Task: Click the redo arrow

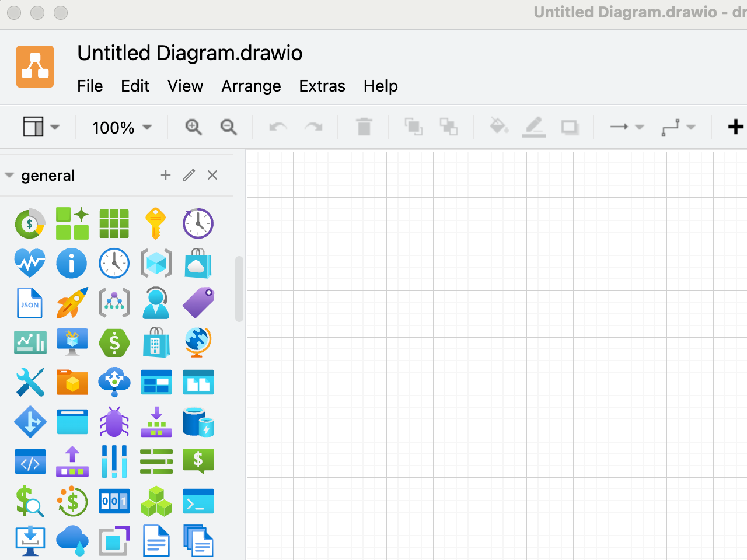Action: (313, 127)
